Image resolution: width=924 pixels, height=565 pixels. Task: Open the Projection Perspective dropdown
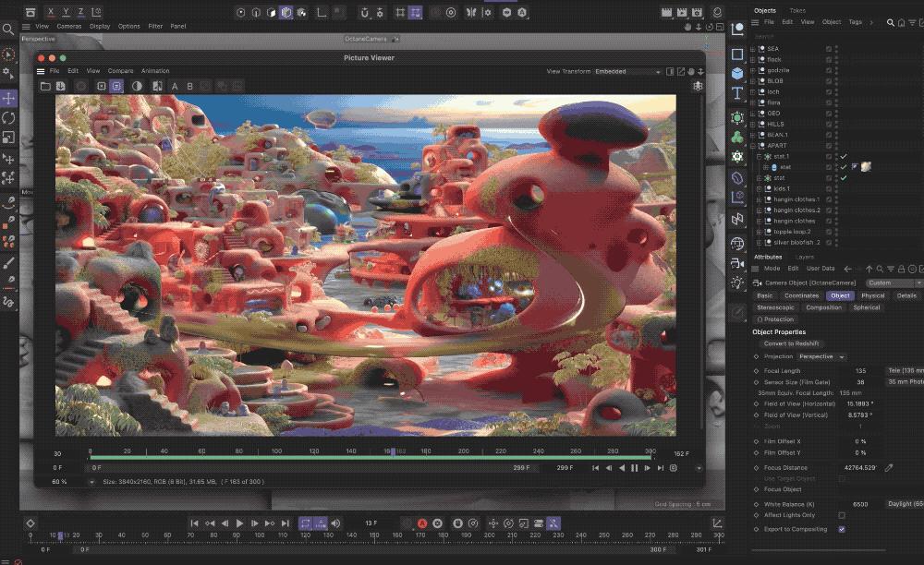(x=821, y=356)
